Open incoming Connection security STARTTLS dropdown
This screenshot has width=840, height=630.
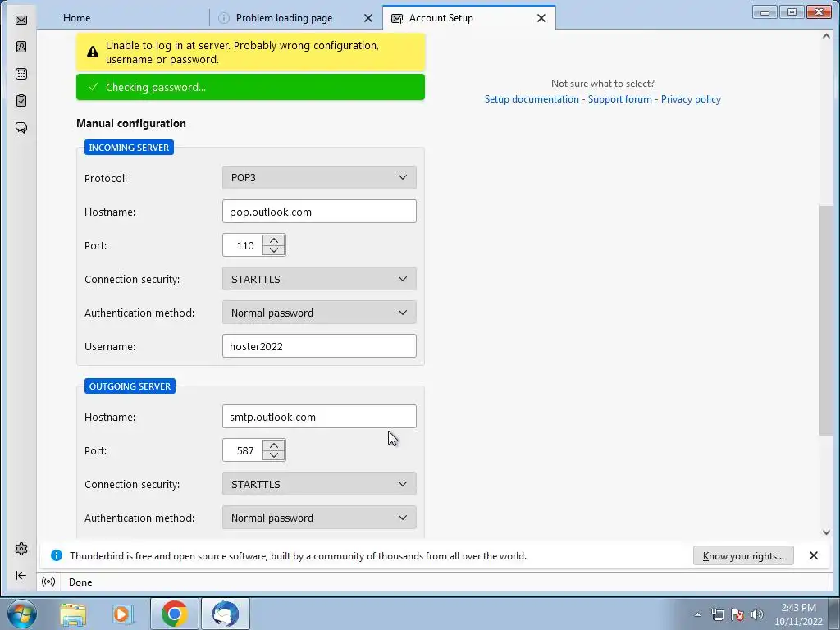point(319,279)
